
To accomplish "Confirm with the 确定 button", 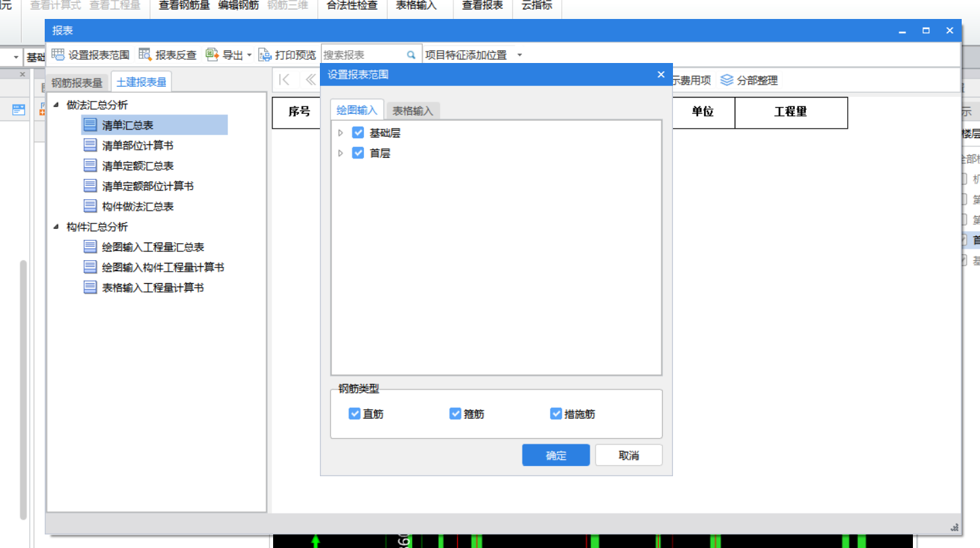I will pos(556,455).
